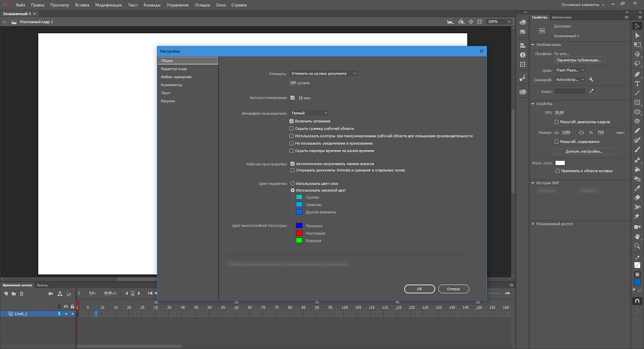Select the Lasso tool in the toolbar

tap(637, 64)
